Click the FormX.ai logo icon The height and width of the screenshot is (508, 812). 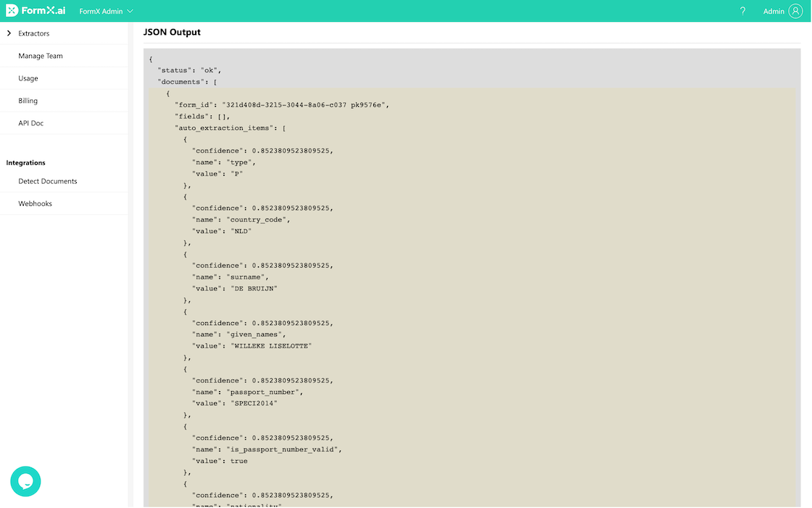pyautogui.click(x=12, y=11)
